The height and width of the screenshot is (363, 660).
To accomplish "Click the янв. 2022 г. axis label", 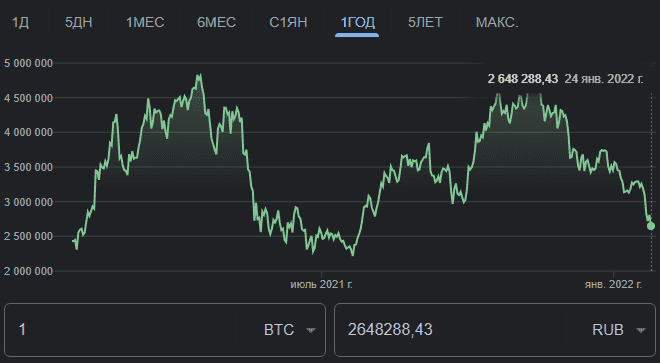I will (x=613, y=285).
